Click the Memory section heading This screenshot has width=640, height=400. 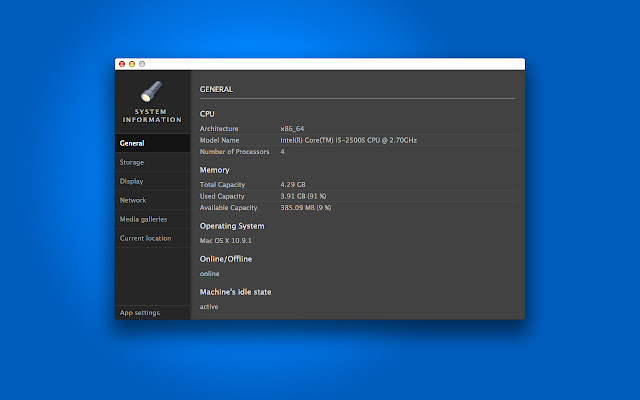coord(215,170)
